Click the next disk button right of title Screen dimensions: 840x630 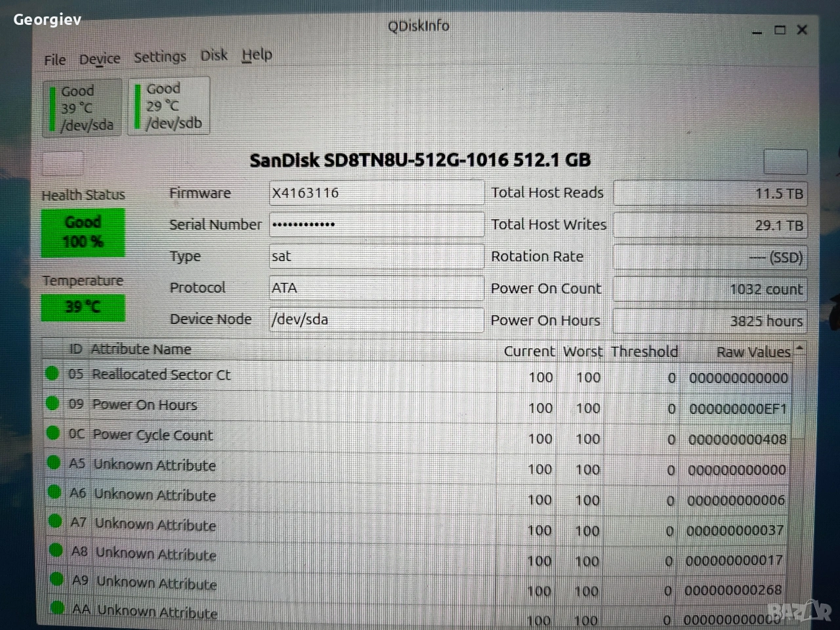point(785,161)
